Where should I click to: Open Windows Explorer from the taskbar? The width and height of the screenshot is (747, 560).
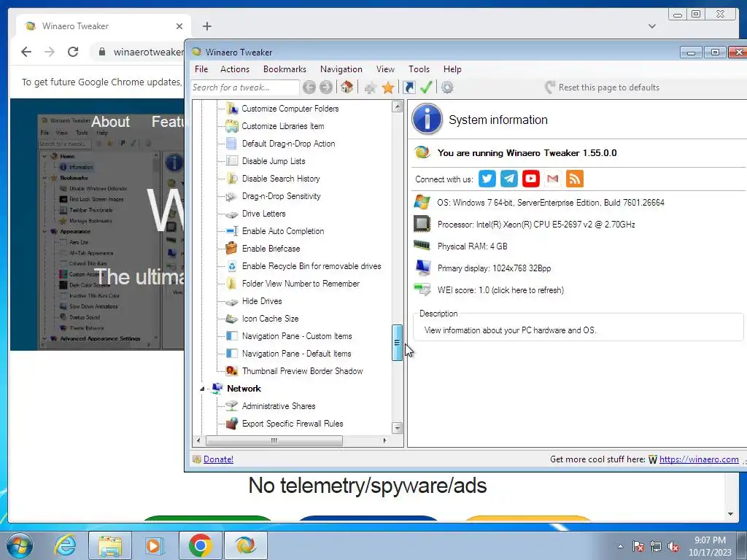click(110, 545)
